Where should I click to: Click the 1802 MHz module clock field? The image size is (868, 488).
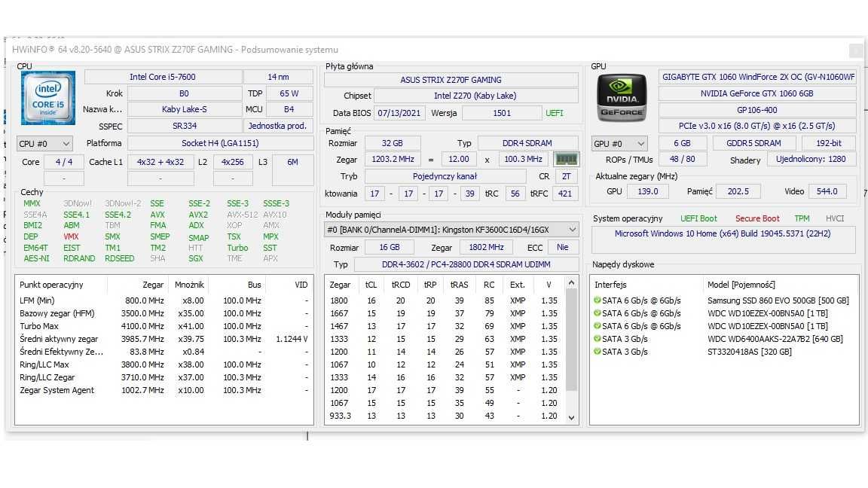pyautogui.click(x=487, y=247)
